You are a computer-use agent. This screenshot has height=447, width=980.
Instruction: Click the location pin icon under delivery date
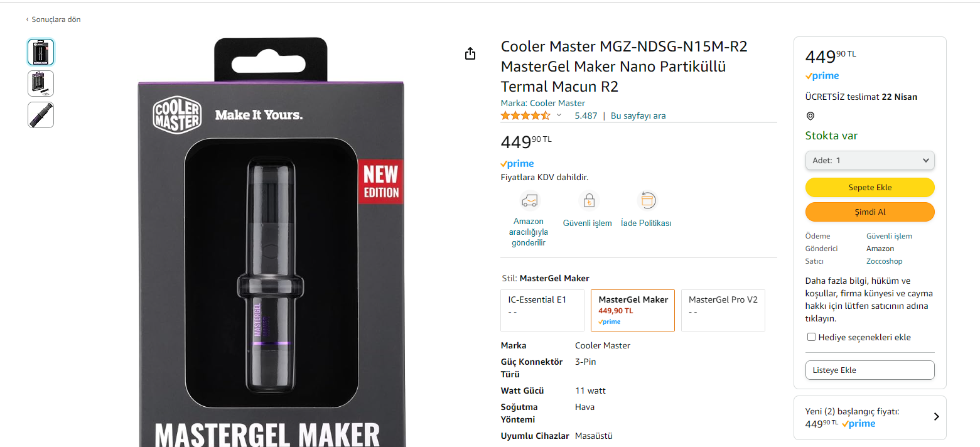point(810,116)
